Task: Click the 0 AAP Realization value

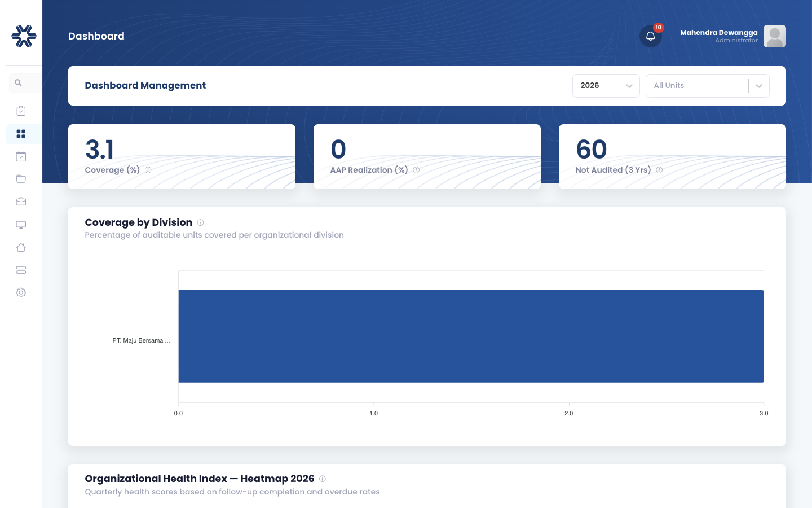Action: click(338, 150)
